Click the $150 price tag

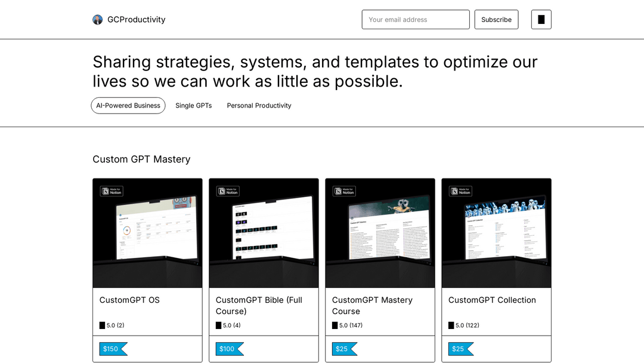coord(112,349)
